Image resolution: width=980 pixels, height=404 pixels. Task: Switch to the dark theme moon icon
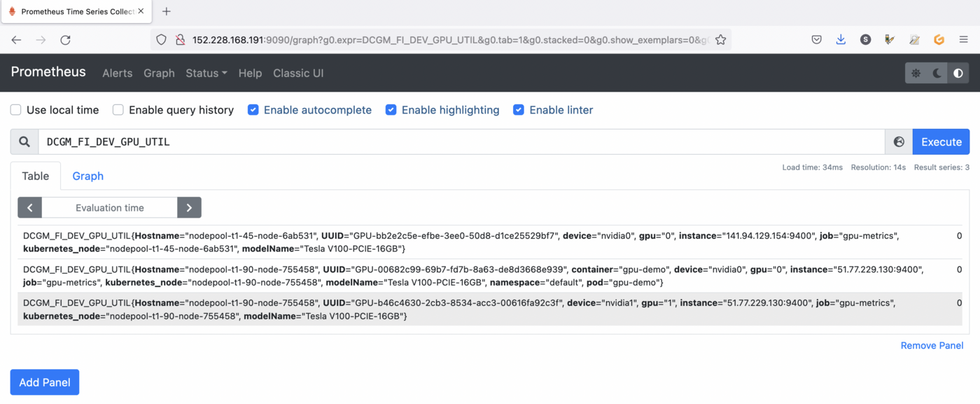(937, 73)
